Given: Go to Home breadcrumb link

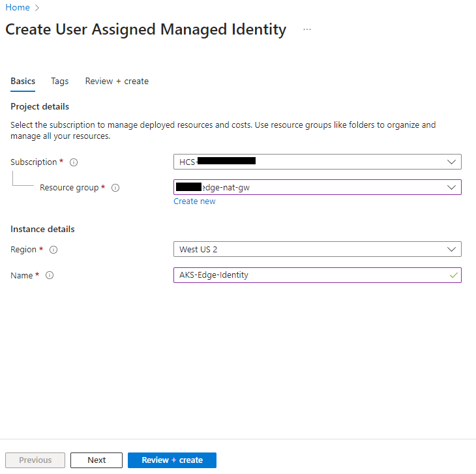Looking at the screenshot, I should pos(18,8).
